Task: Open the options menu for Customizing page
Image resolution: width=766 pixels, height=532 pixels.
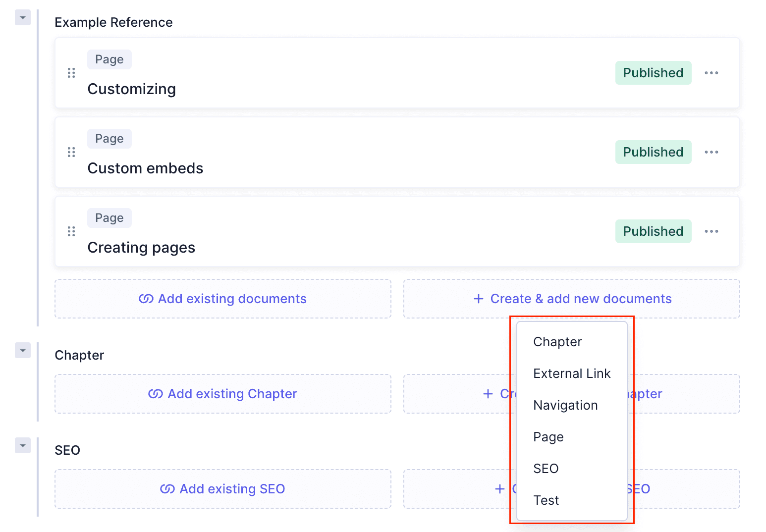Action: [711, 72]
